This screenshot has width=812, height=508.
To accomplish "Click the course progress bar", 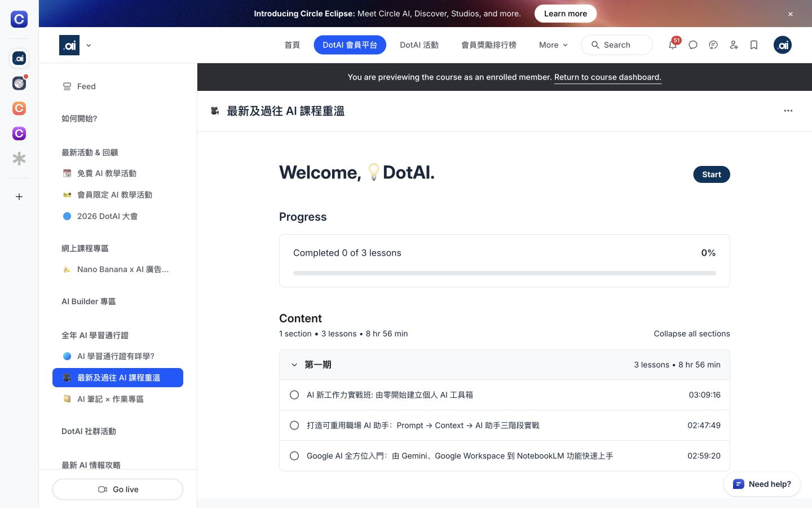I will tap(505, 273).
